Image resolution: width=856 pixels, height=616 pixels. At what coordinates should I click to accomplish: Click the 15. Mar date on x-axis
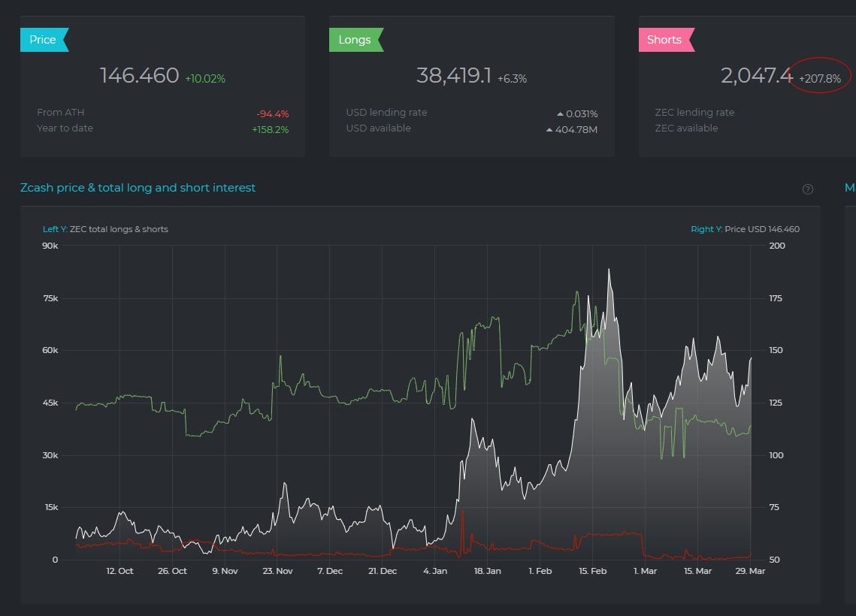pyautogui.click(x=697, y=571)
